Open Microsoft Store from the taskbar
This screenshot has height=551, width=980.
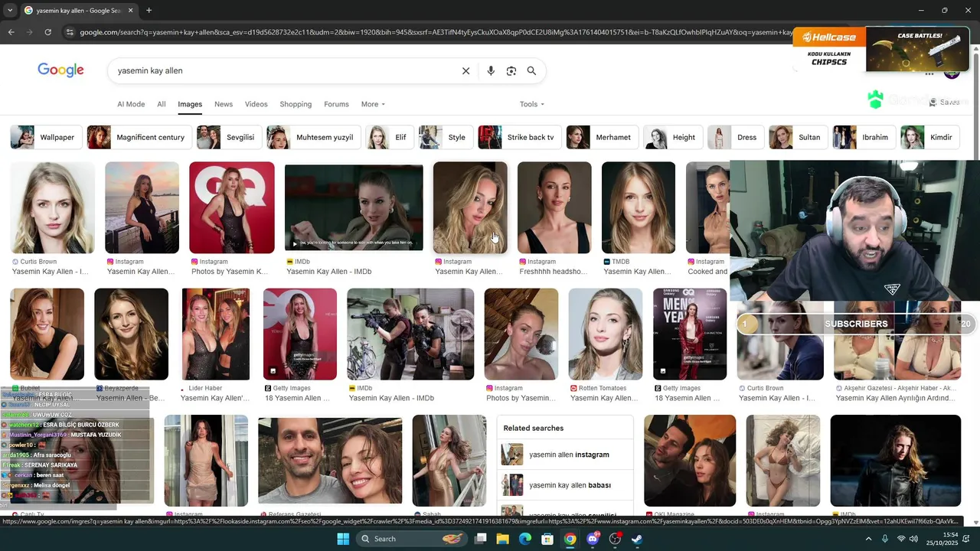point(547,539)
